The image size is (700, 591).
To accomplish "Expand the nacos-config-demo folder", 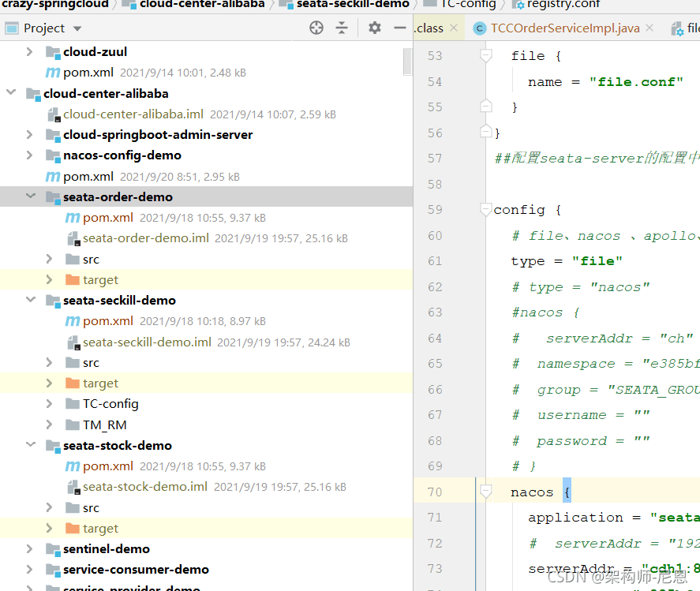I will tap(29, 155).
